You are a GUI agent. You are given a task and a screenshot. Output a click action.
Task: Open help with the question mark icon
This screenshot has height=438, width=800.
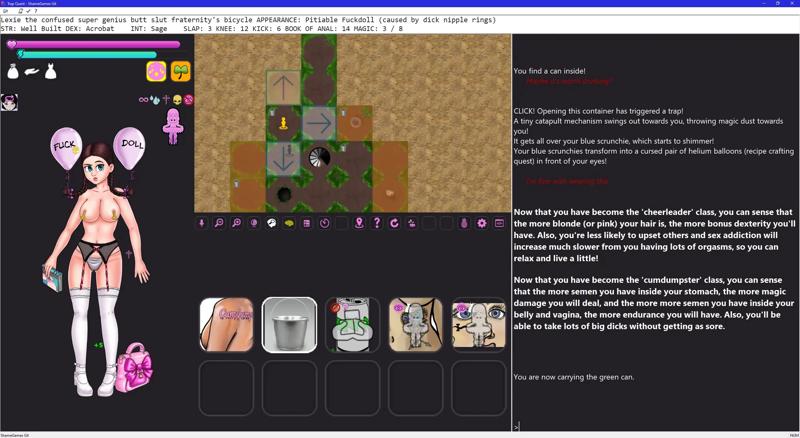[x=377, y=223]
